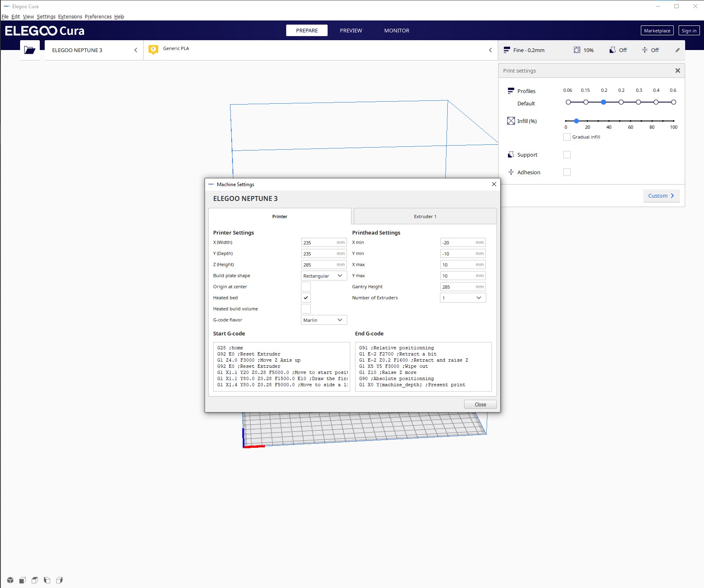704x588 pixels.
Task: Click the Elegoo Cura logo
Action: point(45,31)
